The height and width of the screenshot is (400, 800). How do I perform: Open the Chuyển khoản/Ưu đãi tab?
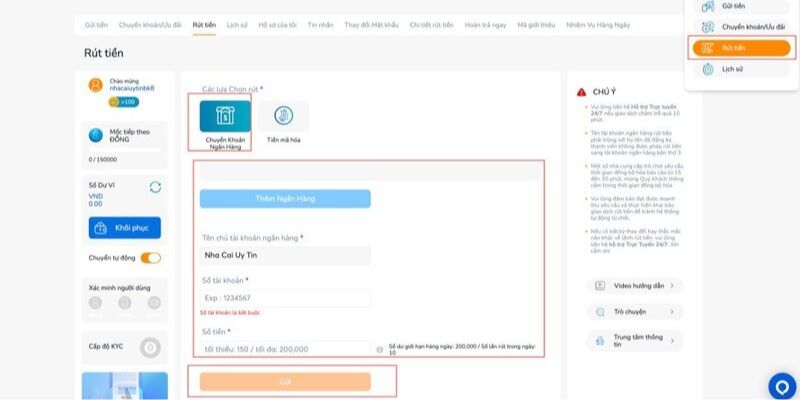(x=150, y=25)
